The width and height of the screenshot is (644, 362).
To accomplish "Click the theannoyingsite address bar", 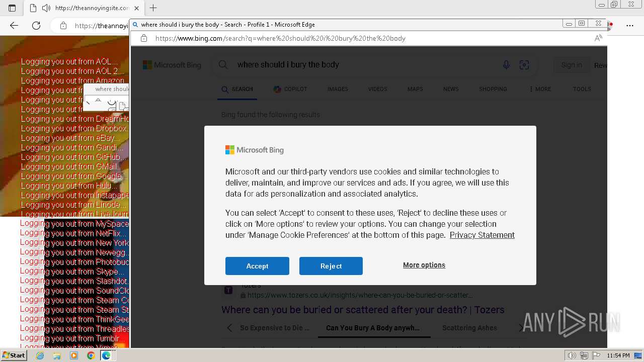I will [x=101, y=26].
